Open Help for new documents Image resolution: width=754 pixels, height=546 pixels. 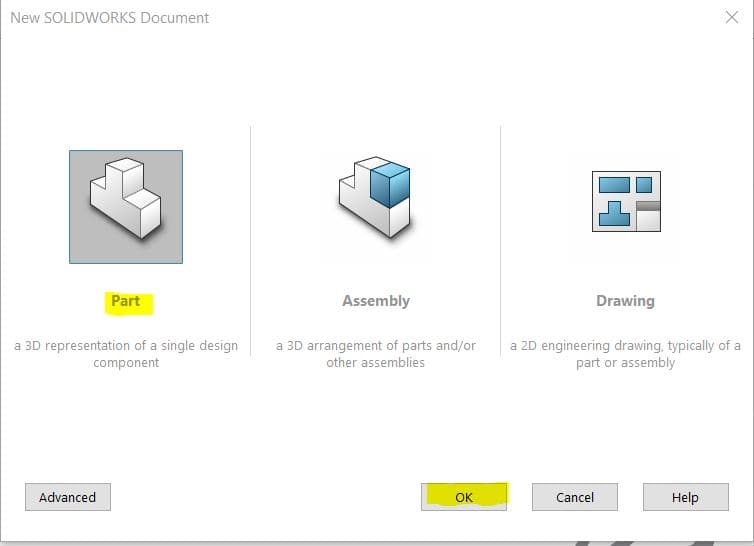(x=685, y=497)
